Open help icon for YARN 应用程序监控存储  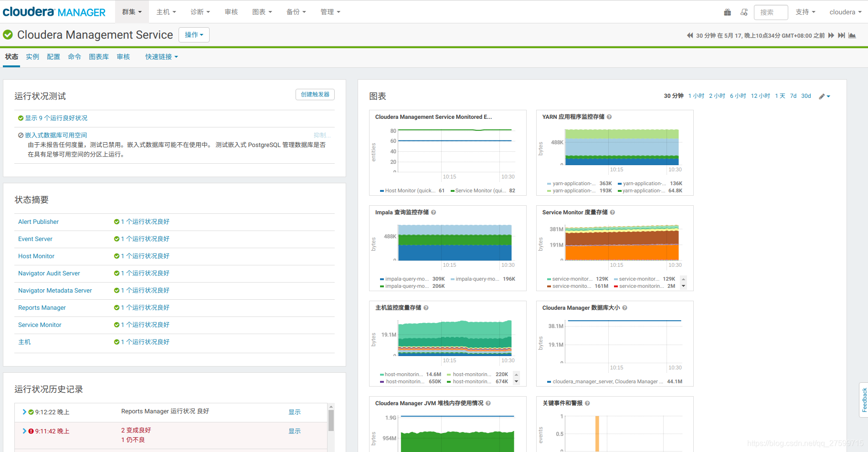[609, 117]
